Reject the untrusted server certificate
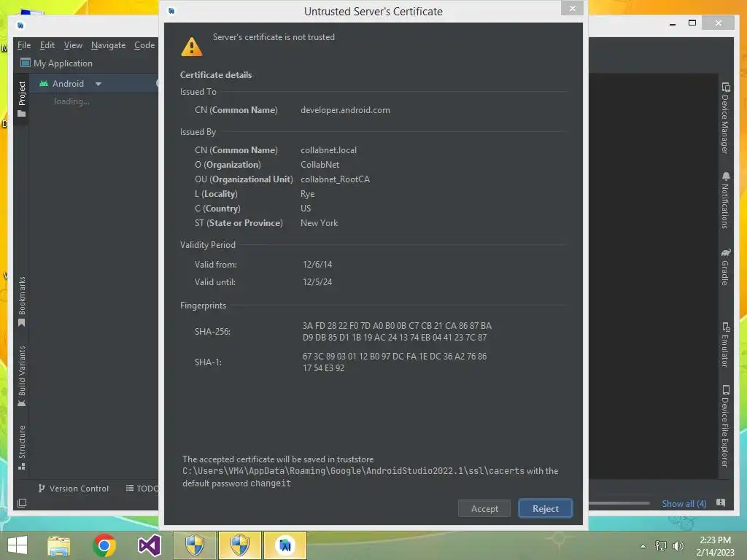 coord(545,508)
